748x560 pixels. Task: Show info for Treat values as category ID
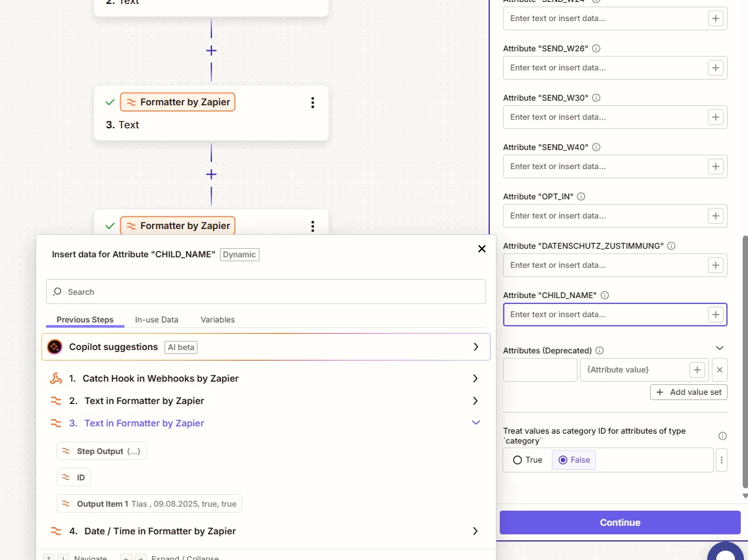click(722, 436)
